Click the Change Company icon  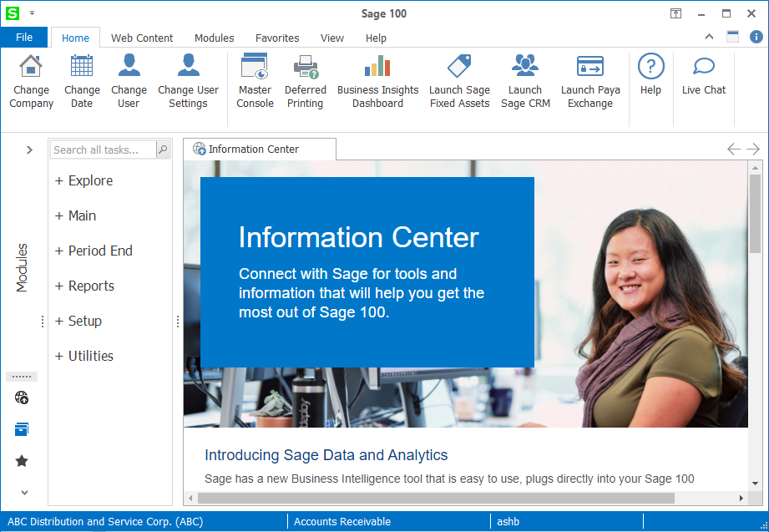click(x=31, y=67)
